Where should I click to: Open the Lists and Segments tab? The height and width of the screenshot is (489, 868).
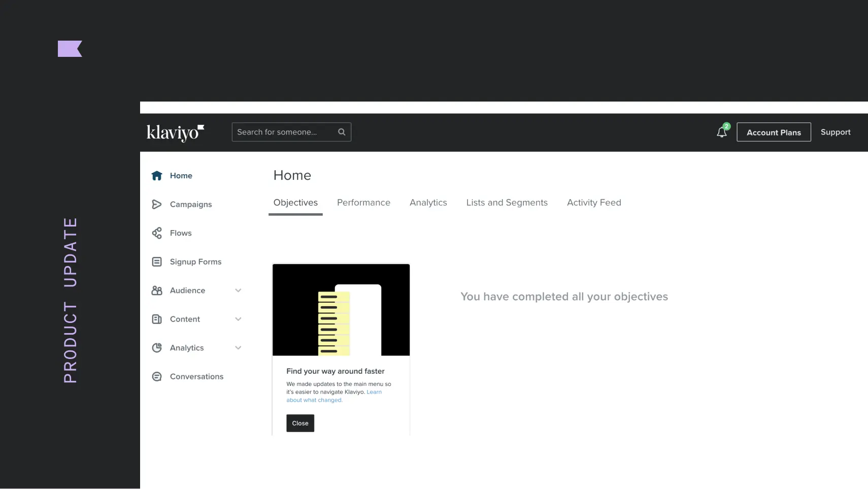point(507,203)
